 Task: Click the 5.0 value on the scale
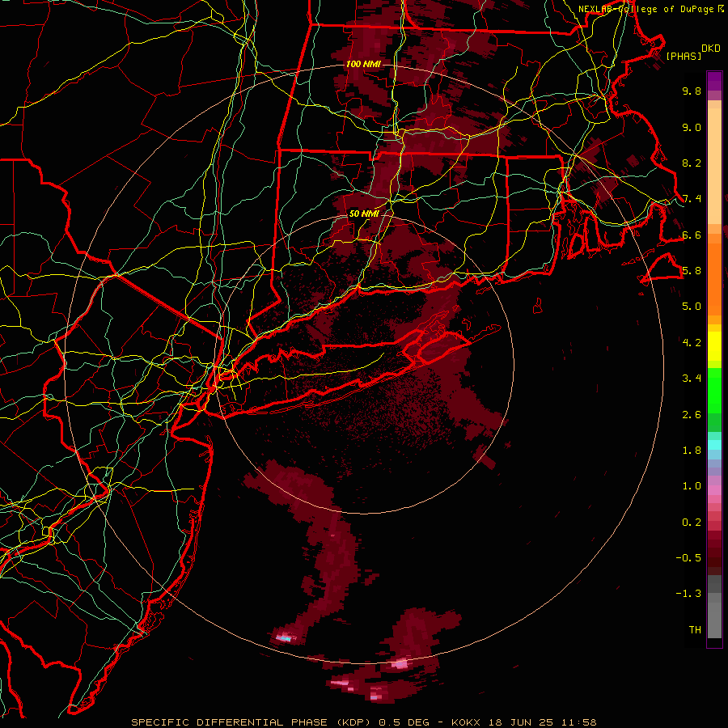tap(692, 307)
